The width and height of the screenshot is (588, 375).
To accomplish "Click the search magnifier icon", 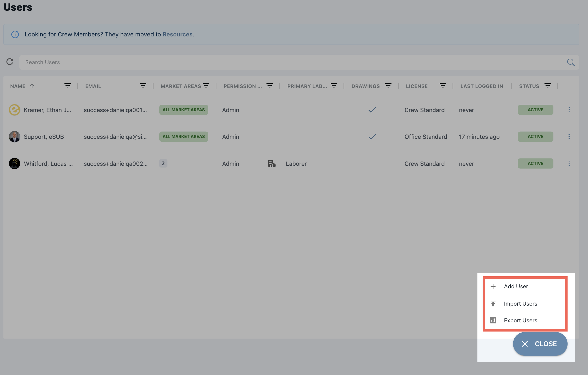I will pos(571,62).
